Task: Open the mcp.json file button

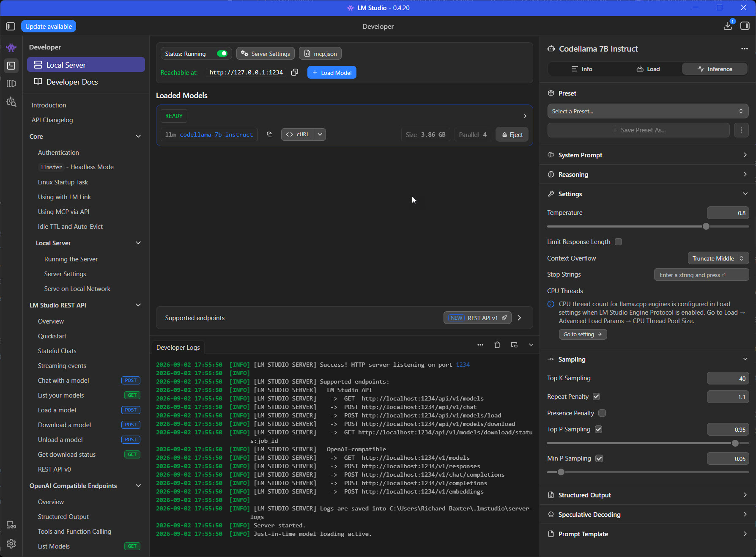Action: point(320,54)
